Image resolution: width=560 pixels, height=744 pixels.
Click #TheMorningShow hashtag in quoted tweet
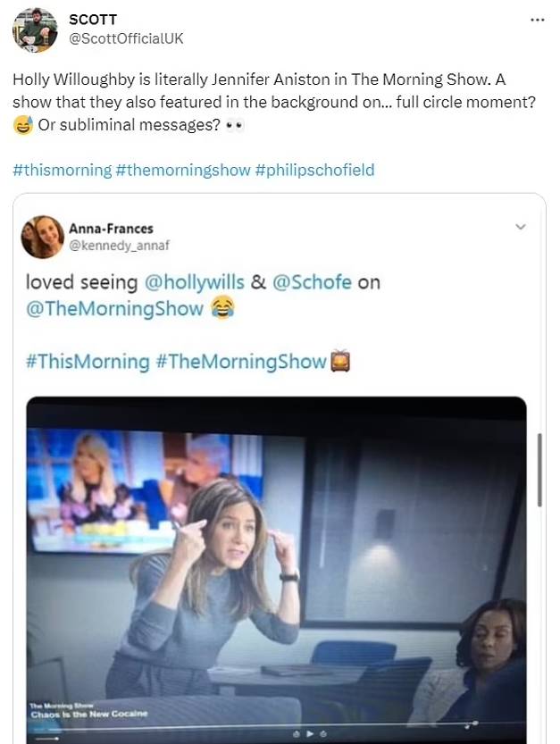240,361
